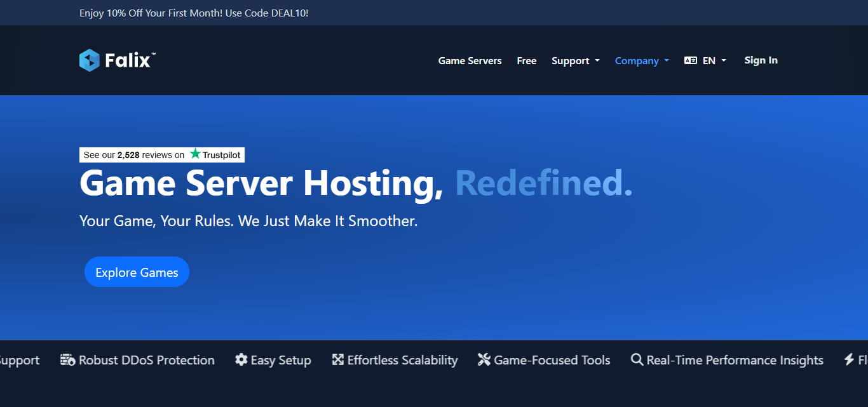Click the language translate icon beside EN
This screenshot has width=868, height=407.
tap(691, 61)
